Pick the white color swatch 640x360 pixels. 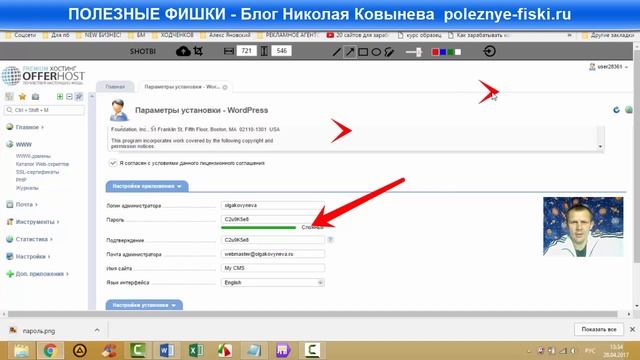(x=458, y=52)
